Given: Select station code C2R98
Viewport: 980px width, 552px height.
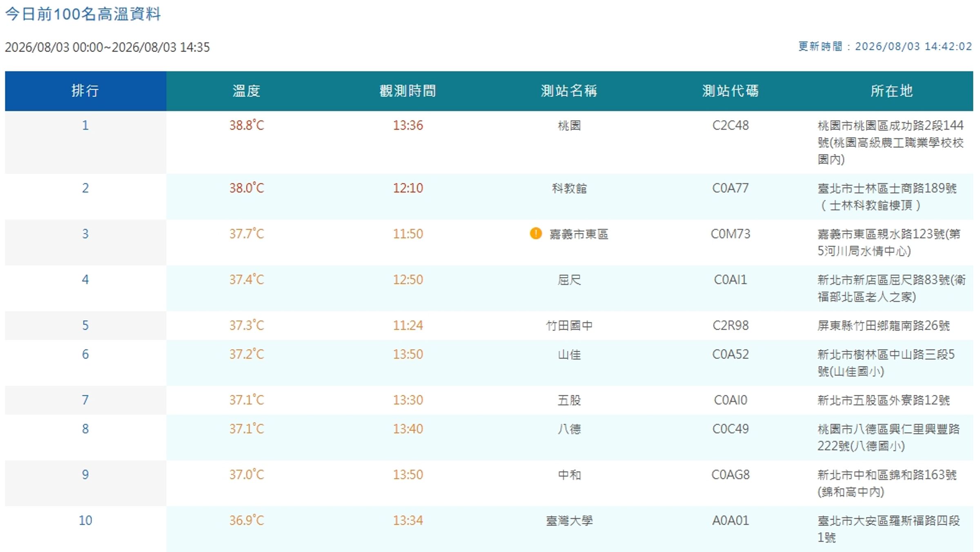Looking at the screenshot, I should [x=731, y=325].
